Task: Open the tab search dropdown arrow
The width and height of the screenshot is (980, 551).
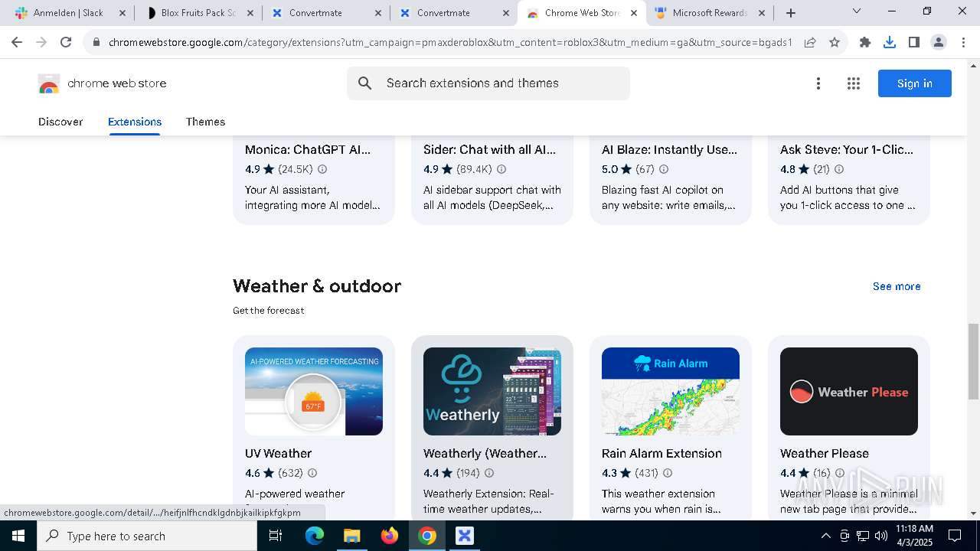Action: tap(857, 11)
